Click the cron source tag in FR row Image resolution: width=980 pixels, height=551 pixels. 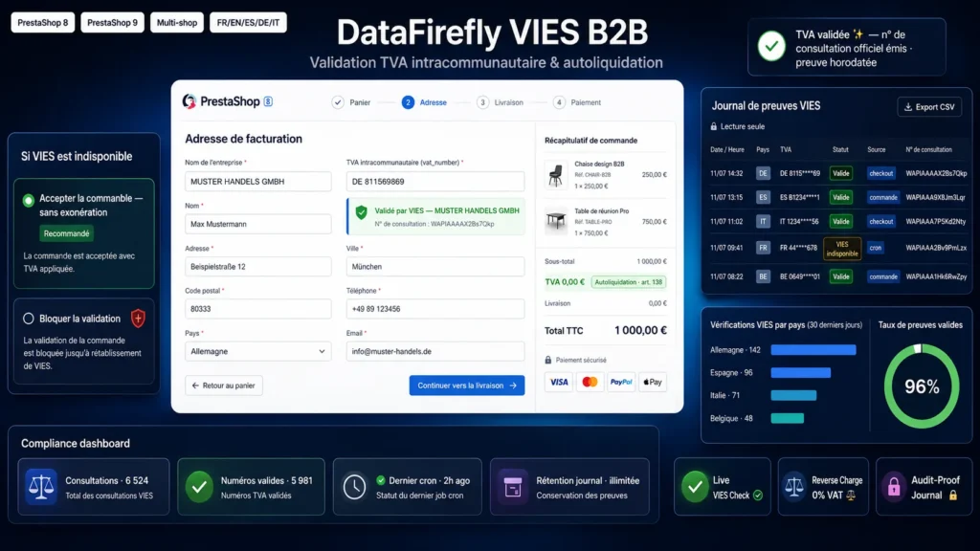coord(876,248)
